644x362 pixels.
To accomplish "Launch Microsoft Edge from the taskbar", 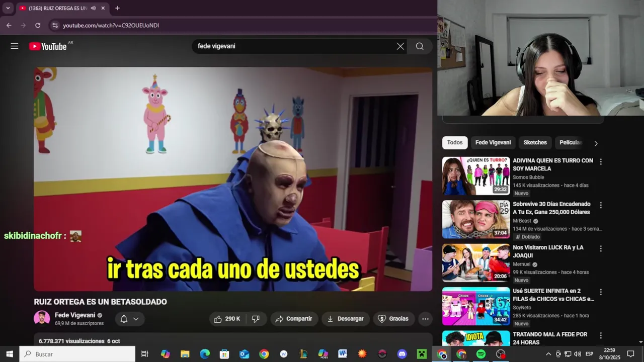I will [x=204, y=354].
